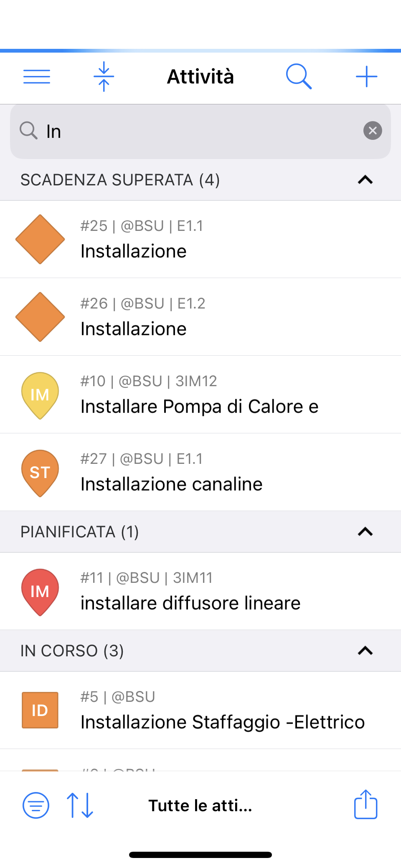Open activity #25 Installazione
This screenshot has width=401, height=868.
point(200,239)
